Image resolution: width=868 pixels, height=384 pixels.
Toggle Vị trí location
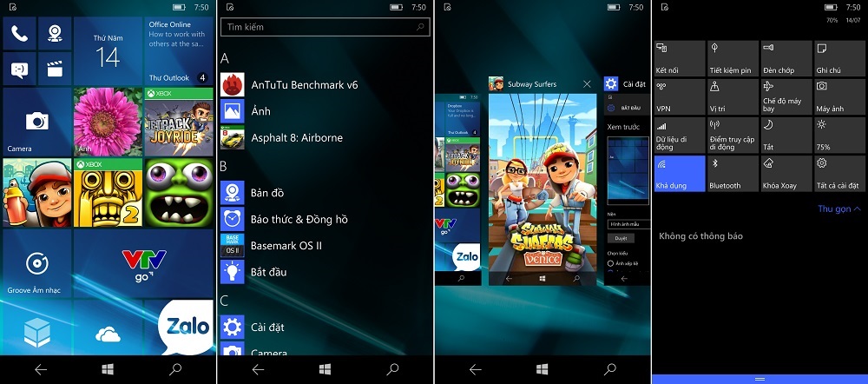pyautogui.click(x=733, y=96)
